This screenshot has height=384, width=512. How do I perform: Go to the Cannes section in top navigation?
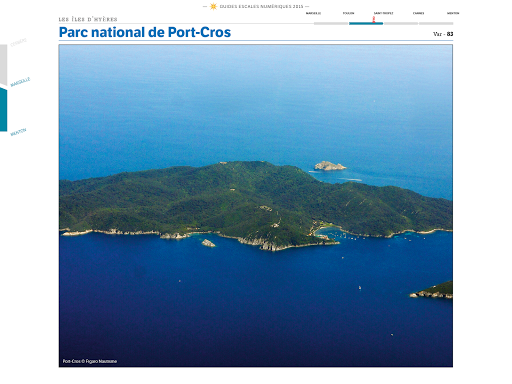click(x=418, y=13)
